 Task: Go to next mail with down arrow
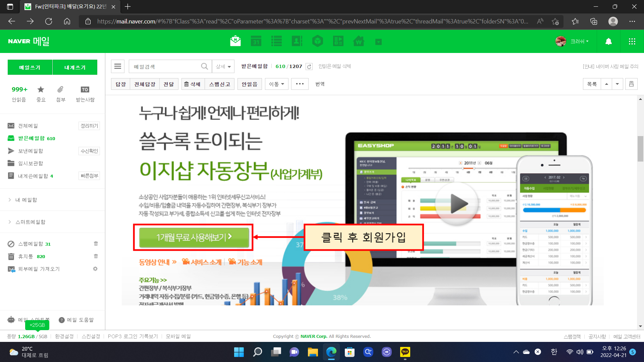tap(618, 84)
